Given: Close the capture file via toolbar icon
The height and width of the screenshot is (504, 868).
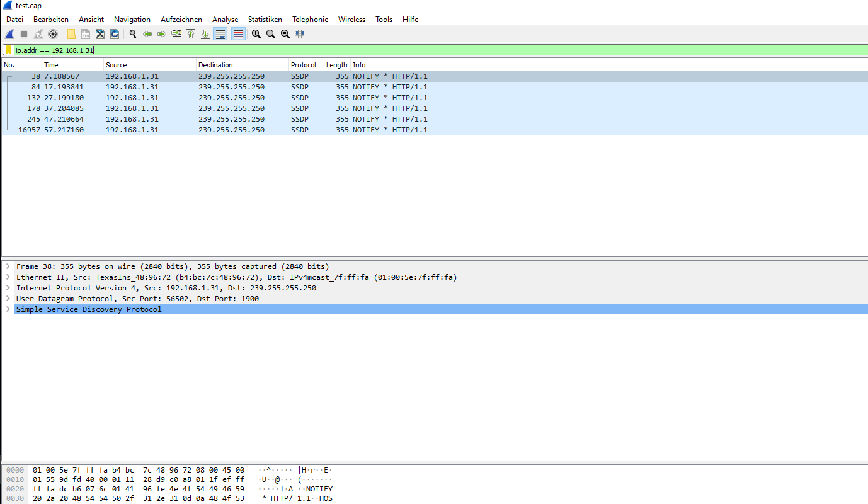Looking at the screenshot, I should point(100,34).
